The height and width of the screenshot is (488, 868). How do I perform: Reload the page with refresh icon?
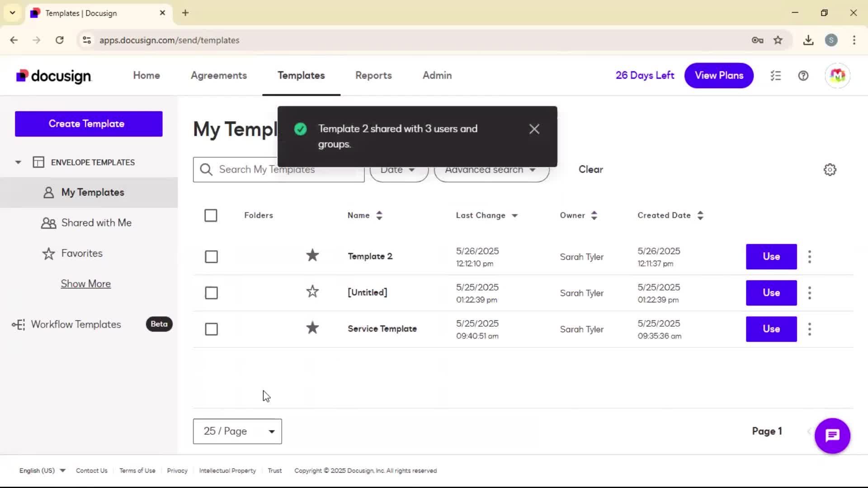pos(59,40)
